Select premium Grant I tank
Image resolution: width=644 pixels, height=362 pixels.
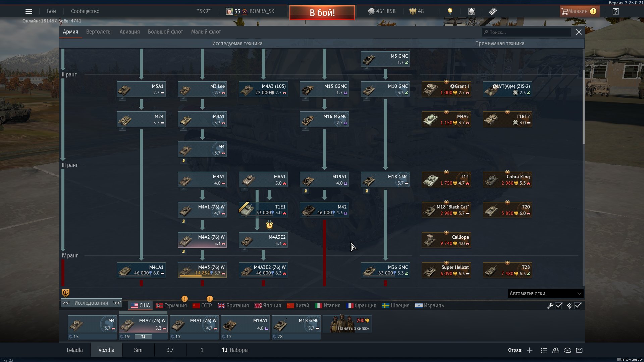(446, 89)
